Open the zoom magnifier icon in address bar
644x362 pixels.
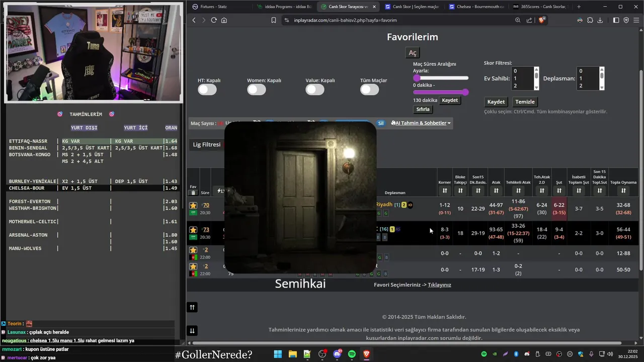click(x=518, y=20)
